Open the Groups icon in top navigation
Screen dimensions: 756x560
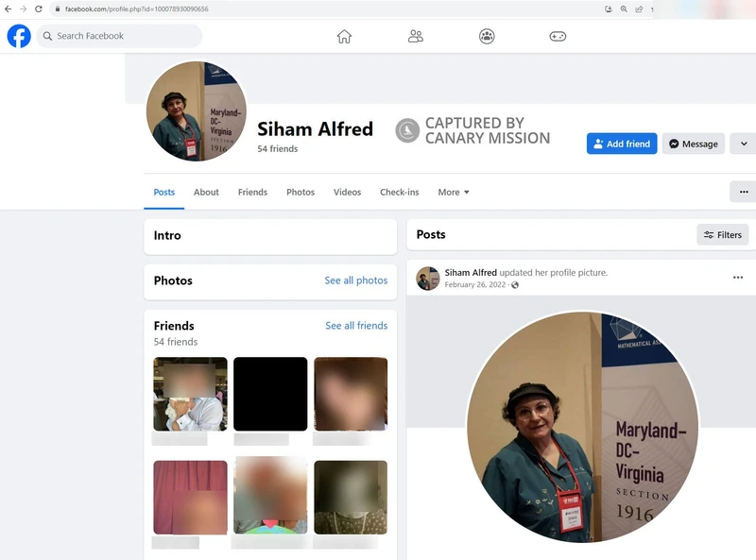(486, 36)
